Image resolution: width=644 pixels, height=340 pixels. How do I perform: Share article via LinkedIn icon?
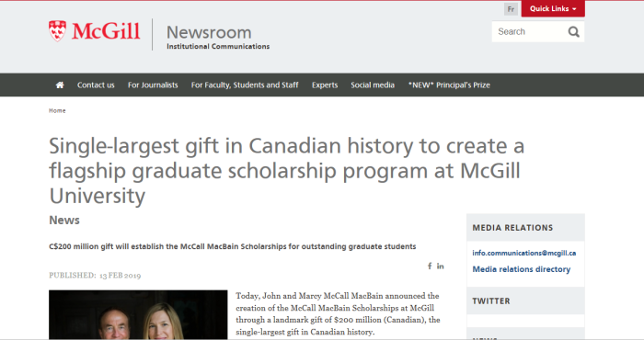click(x=441, y=266)
